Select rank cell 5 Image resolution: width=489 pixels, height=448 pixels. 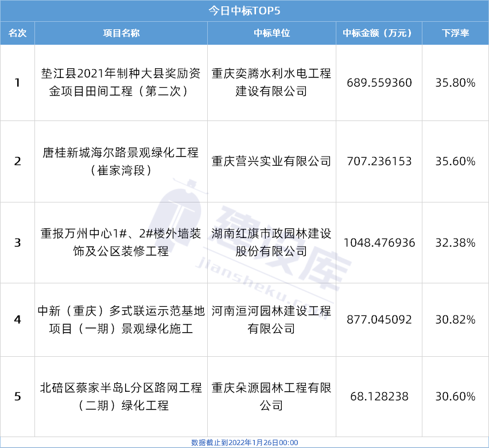17,396
